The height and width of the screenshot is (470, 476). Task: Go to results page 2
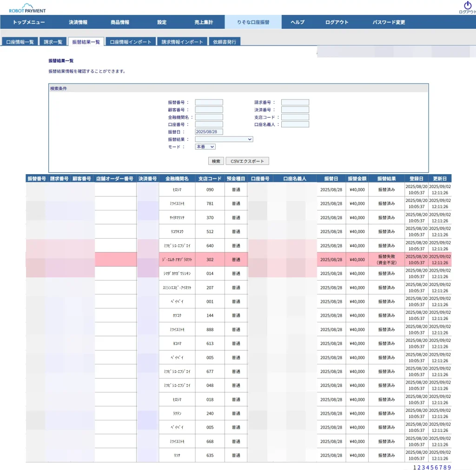coord(419,467)
